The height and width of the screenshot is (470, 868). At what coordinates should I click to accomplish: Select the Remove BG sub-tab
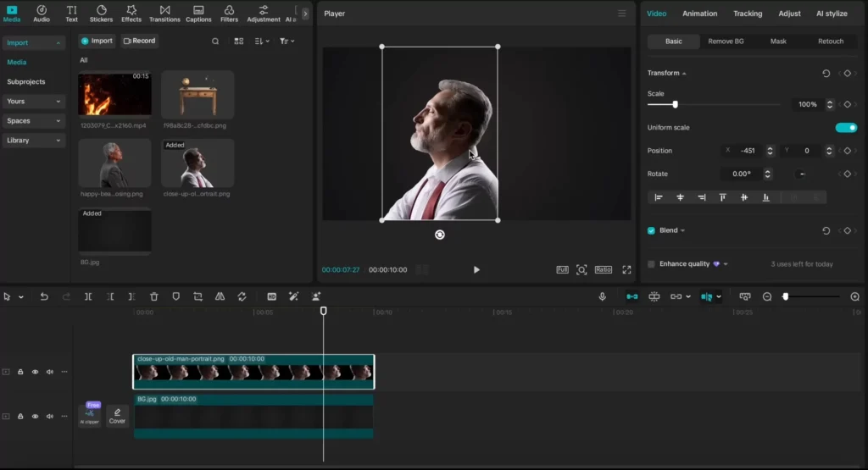pyautogui.click(x=726, y=41)
